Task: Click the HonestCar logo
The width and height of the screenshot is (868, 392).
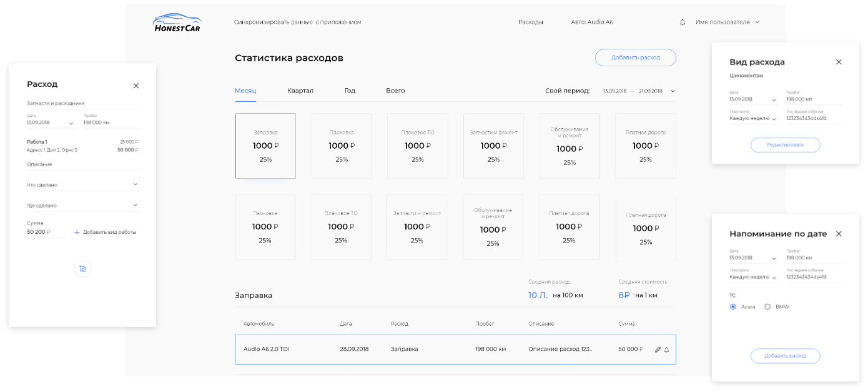Action: coord(177,23)
